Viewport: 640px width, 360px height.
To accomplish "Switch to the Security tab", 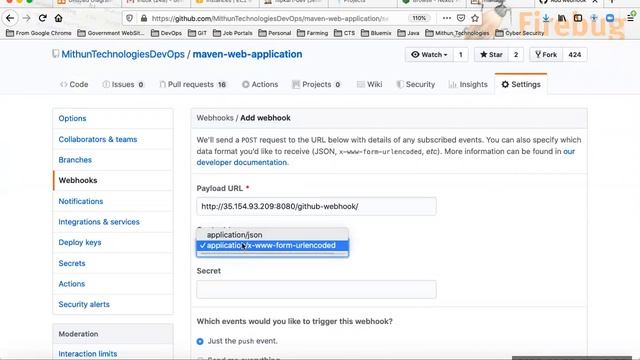I will click(x=416, y=84).
